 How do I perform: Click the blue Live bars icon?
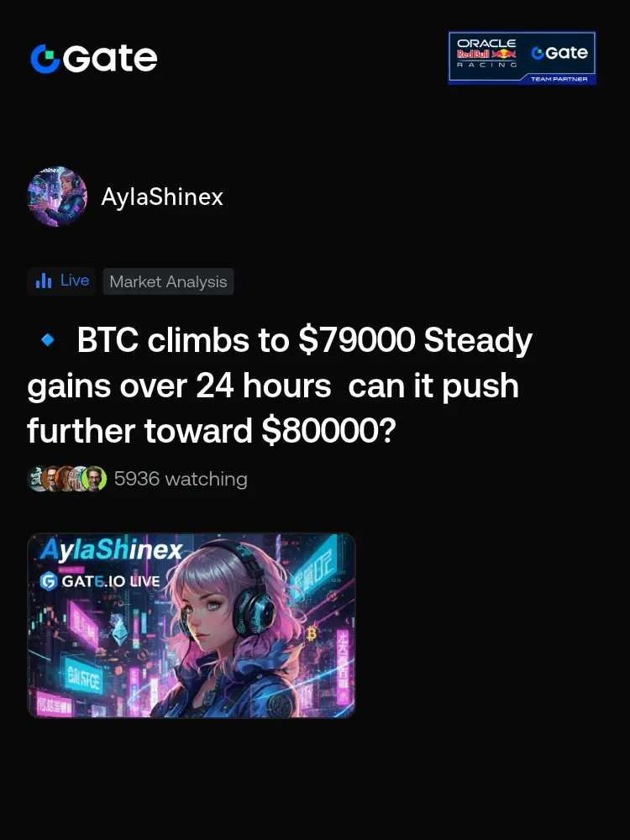44,281
